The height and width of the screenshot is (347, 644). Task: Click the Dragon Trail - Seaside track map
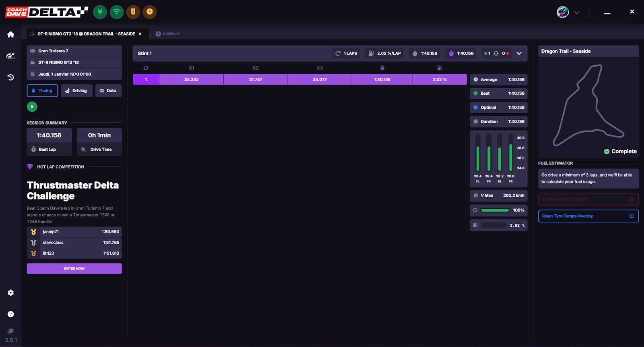[x=588, y=106]
